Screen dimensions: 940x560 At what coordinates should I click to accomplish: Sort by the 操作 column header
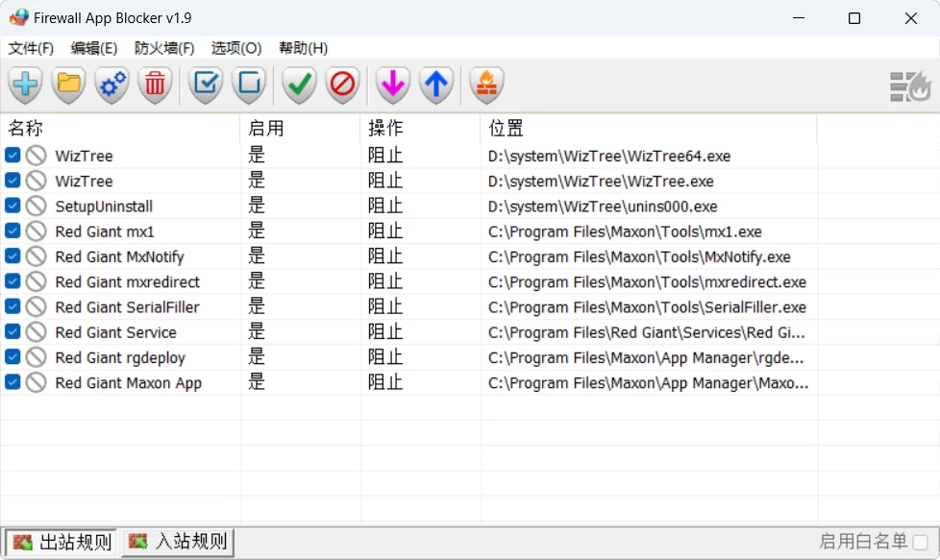[x=420, y=128]
